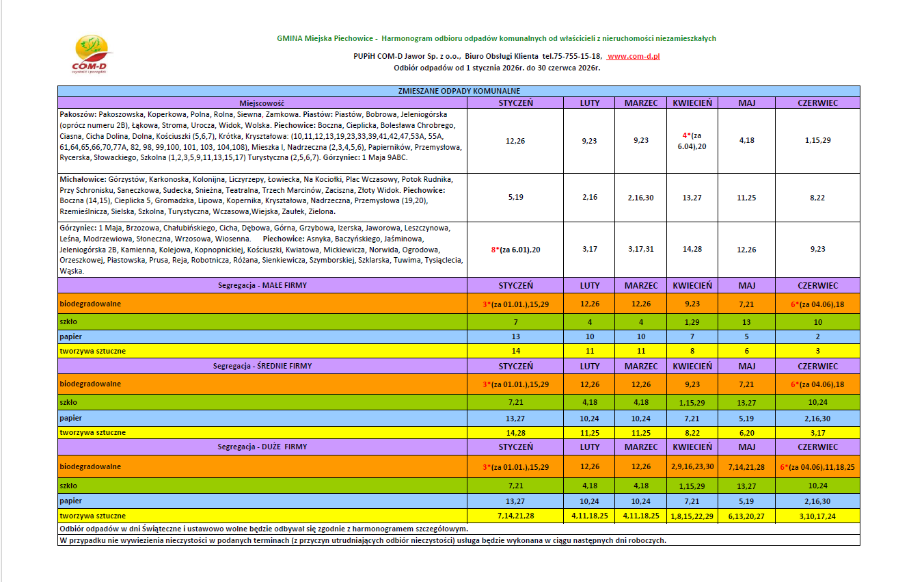Select the 2,9,16,23,30 April biodegradable cell

(x=692, y=466)
